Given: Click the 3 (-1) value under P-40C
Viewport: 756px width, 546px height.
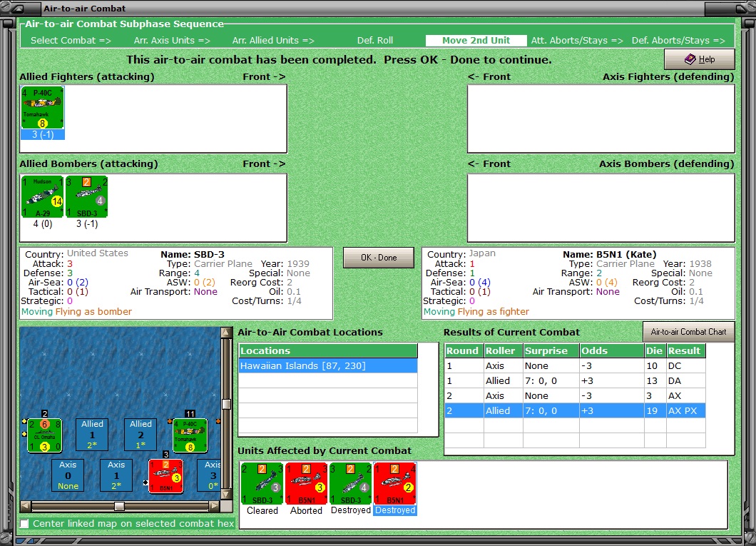Looking at the screenshot, I should tap(42, 135).
